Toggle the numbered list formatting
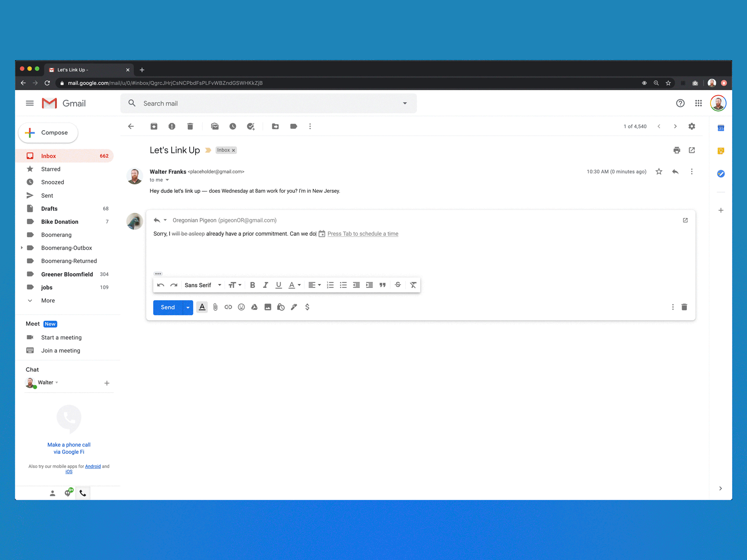The width and height of the screenshot is (747, 560). tap(330, 285)
